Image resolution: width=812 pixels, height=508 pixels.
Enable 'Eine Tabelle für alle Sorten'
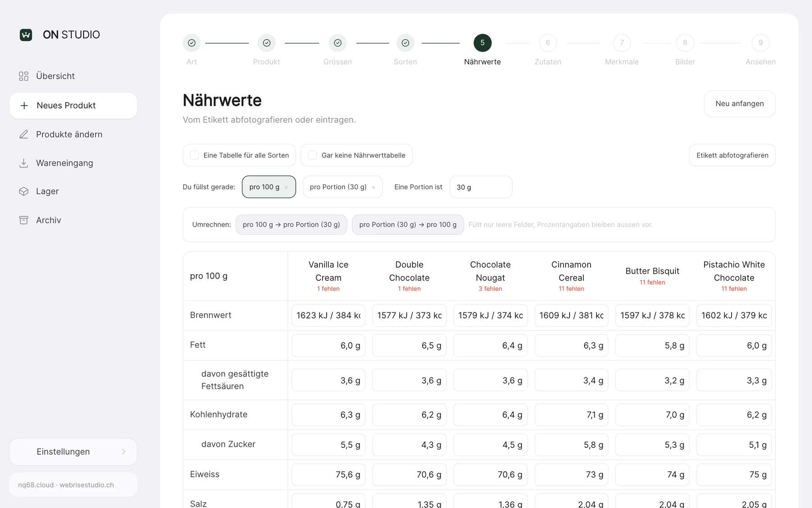[x=194, y=155]
